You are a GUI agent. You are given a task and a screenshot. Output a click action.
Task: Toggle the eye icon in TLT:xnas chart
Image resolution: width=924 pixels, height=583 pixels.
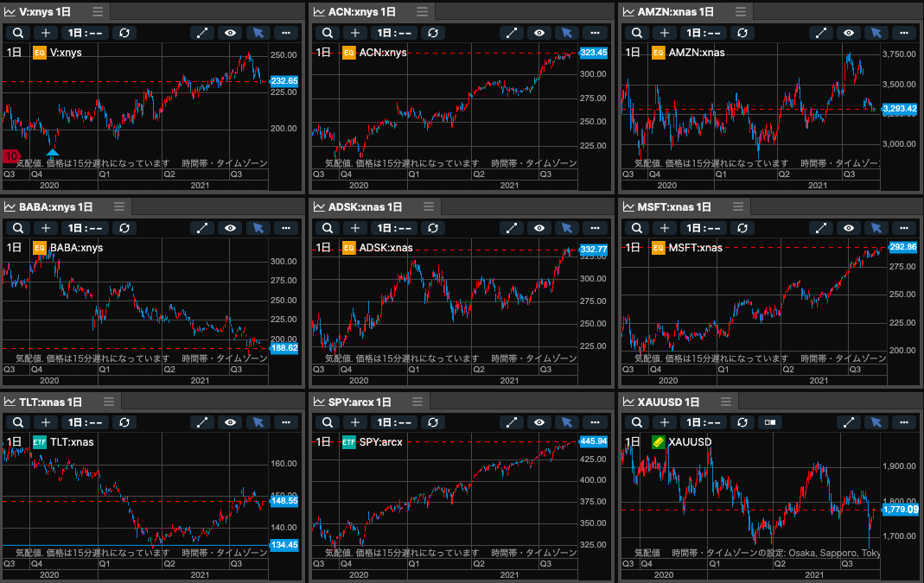(x=231, y=422)
